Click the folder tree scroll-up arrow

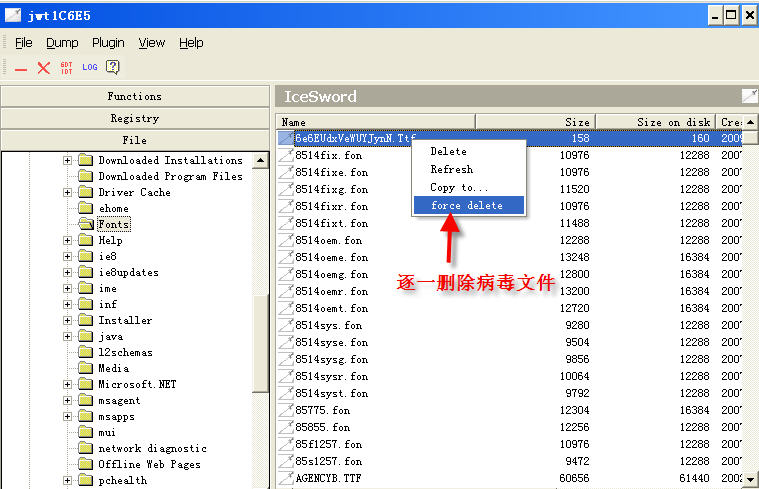[x=260, y=160]
